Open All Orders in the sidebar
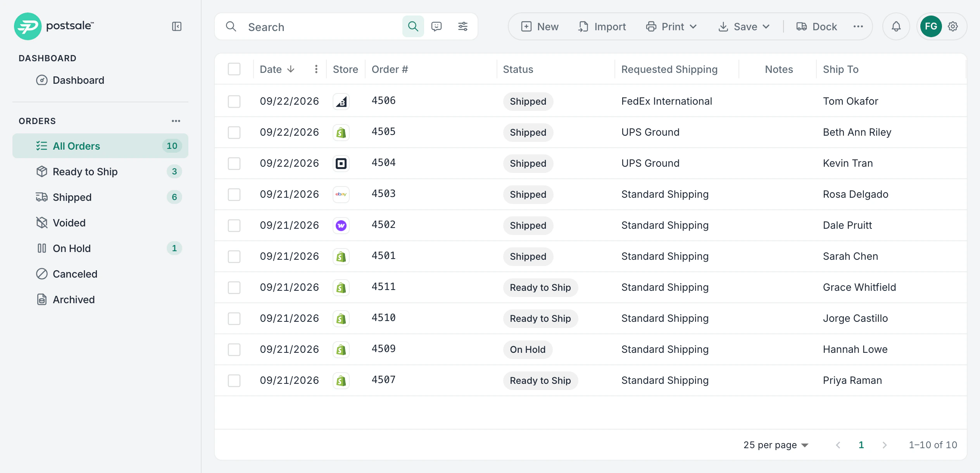The image size is (980, 473). 100,146
